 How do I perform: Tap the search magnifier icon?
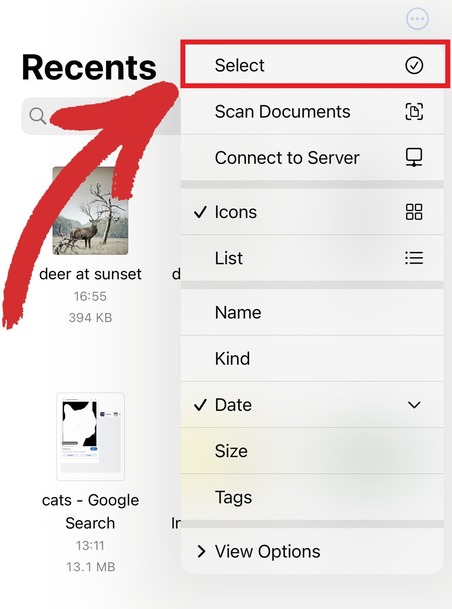(x=38, y=116)
